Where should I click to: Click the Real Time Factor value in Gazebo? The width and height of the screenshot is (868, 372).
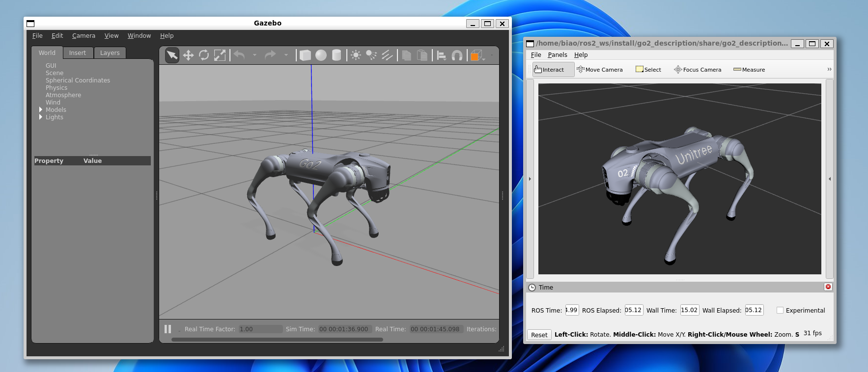(261, 329)
